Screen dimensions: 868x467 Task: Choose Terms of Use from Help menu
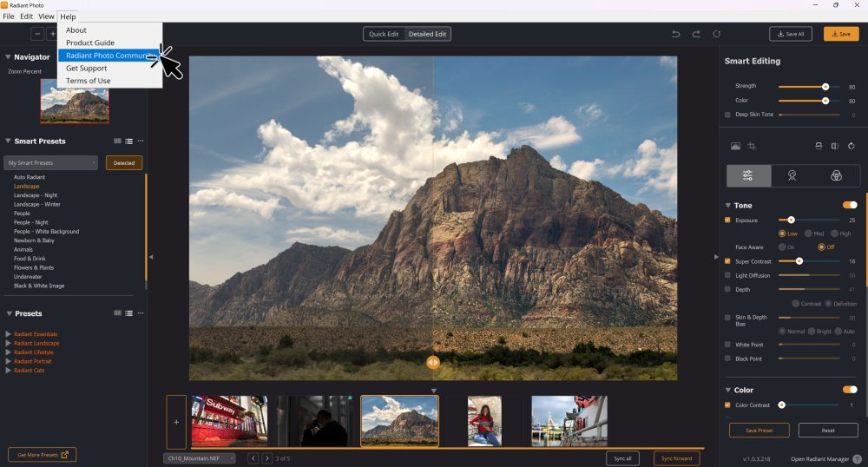coord(109,81)
